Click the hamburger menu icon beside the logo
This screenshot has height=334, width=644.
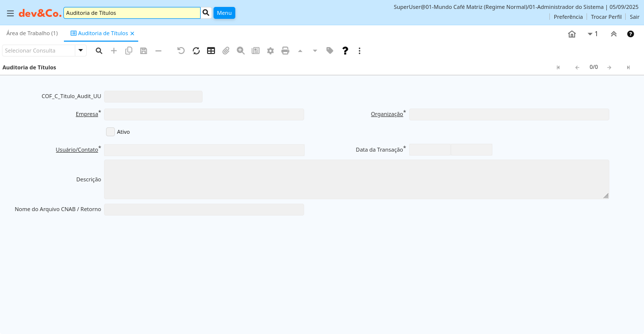pos(10,13)
